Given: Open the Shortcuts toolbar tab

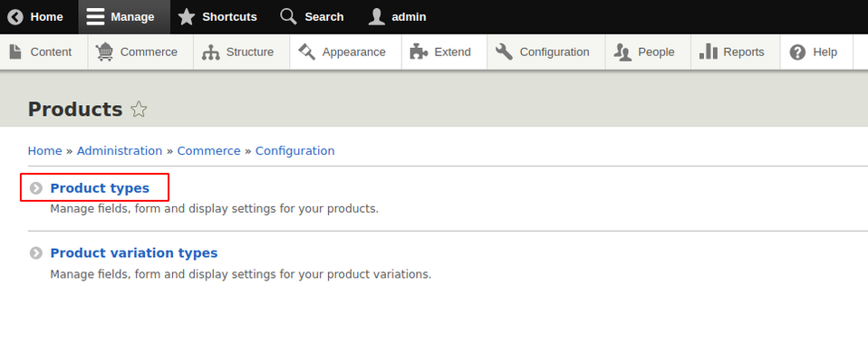Looking at the screenshot, I should (x=220, y=17).
